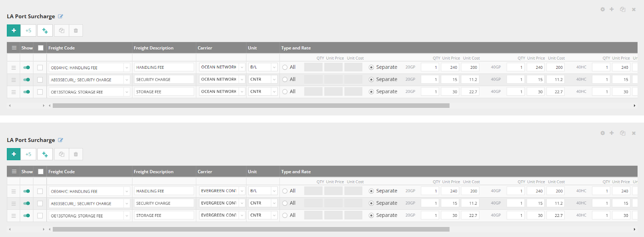The image size is (644, 237).
Task: Open gear settings for Ocean Network panel
Action: pos(603,9)
